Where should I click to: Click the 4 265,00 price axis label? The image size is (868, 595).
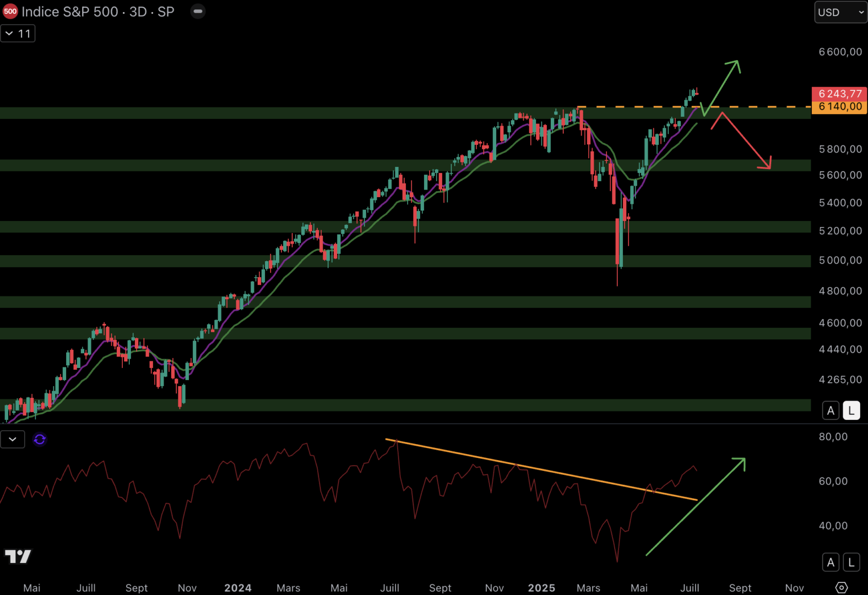840,380
